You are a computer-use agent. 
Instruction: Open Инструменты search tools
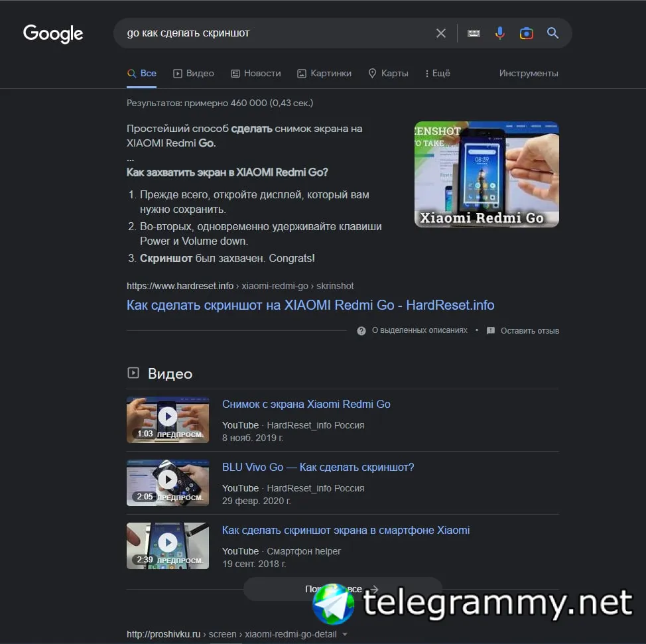(x=529, y=74)
